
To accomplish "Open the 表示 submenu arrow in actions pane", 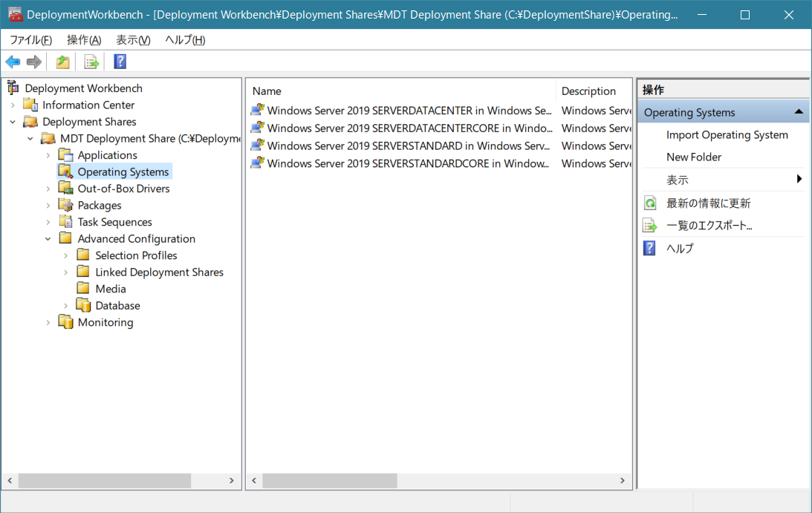I will tap(799, 179).
